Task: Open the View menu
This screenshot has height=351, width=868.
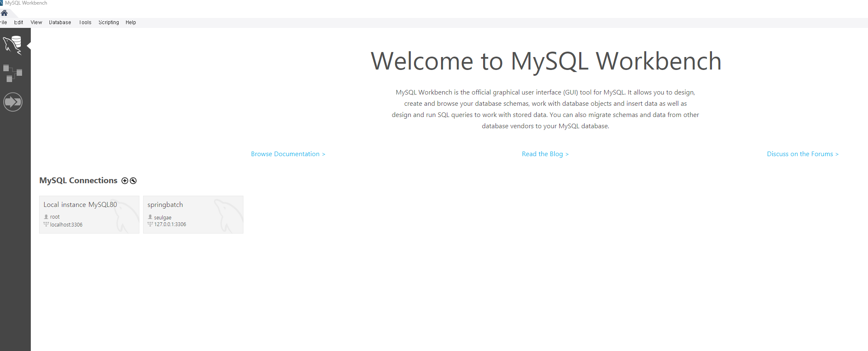Action: click(36, 22)
